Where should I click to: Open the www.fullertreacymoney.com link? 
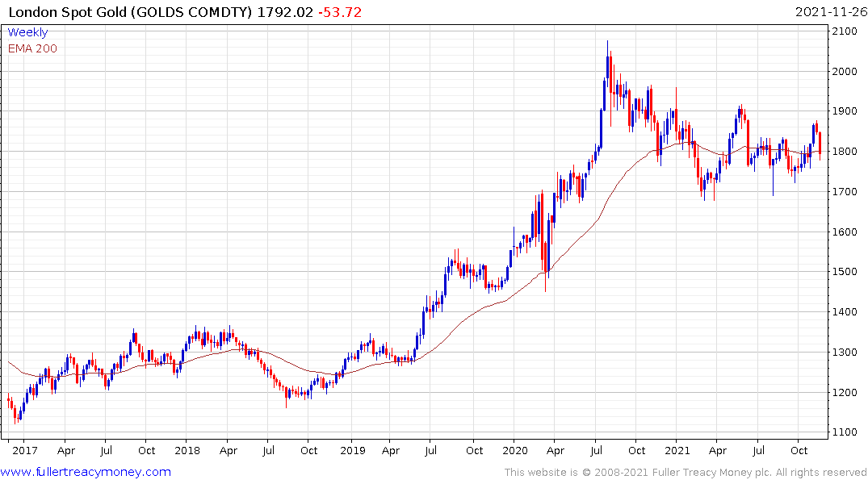tap(86, 472)
